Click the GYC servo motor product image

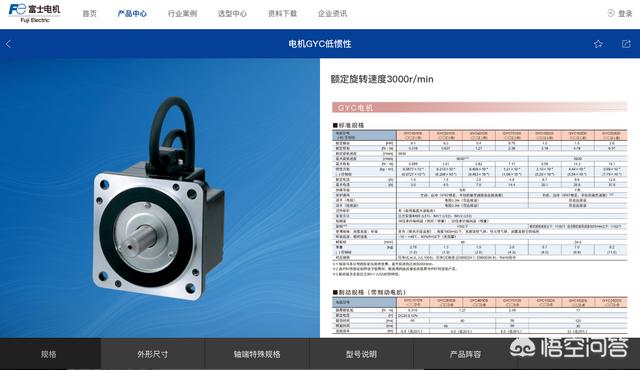158,200
